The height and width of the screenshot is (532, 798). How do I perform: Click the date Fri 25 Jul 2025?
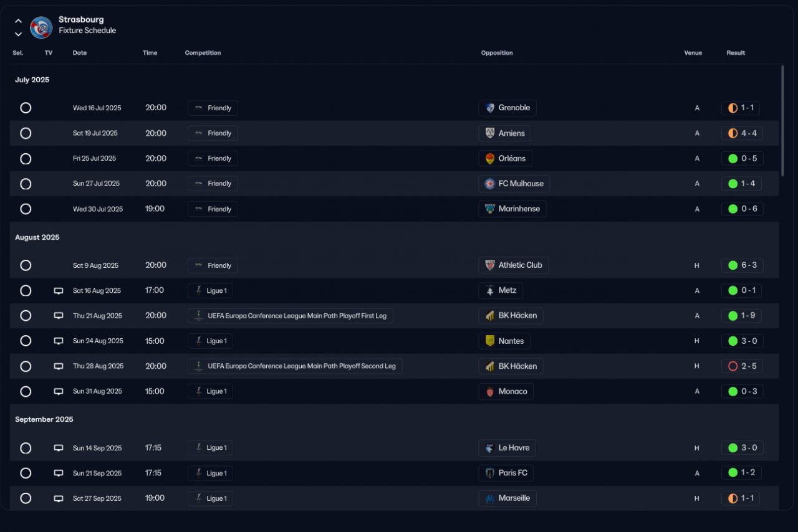[94, 158]
